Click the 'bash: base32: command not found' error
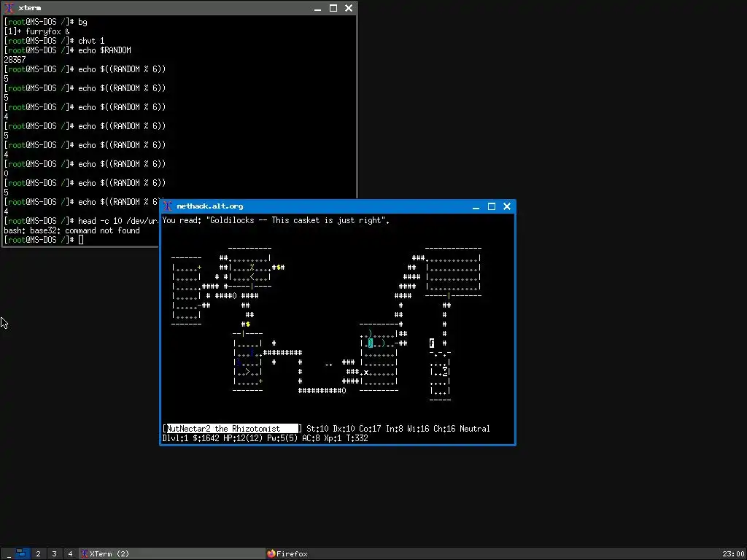The image size is (747, 560). (72, 230)
